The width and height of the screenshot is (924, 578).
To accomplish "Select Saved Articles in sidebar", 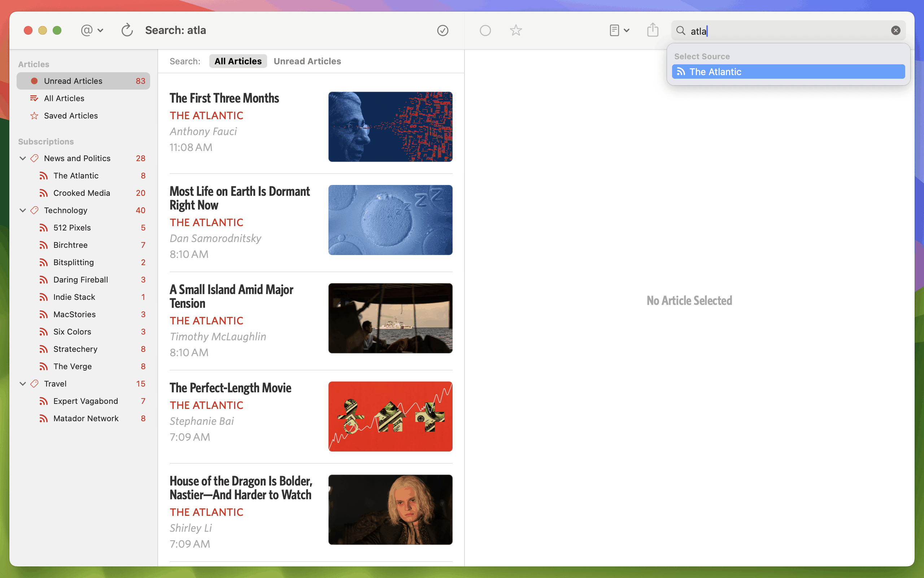I will pyautogui.click(x=83, y=116).
